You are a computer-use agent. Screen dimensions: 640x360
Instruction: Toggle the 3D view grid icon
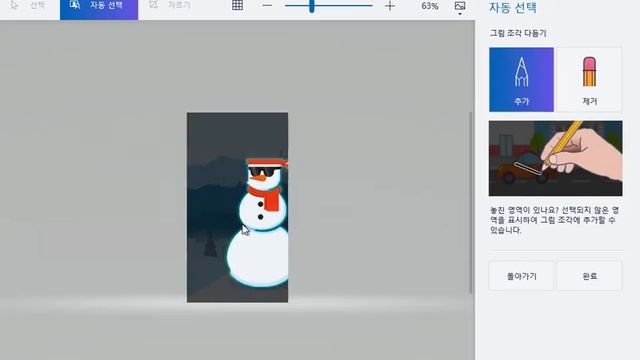pos(237,6)
